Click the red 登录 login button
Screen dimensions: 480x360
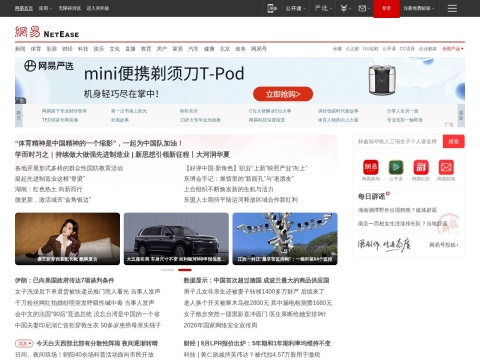click(386, 8)
